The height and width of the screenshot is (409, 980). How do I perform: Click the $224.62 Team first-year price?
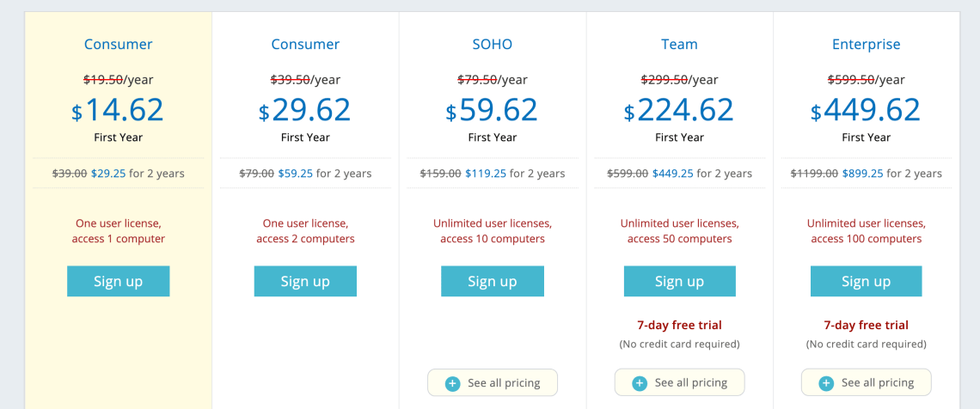coord(679,110)
